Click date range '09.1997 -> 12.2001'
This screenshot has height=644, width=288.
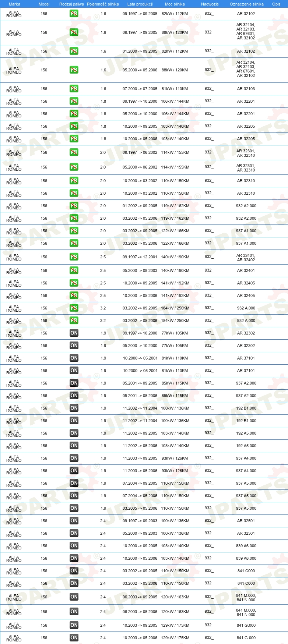point(140,257)
